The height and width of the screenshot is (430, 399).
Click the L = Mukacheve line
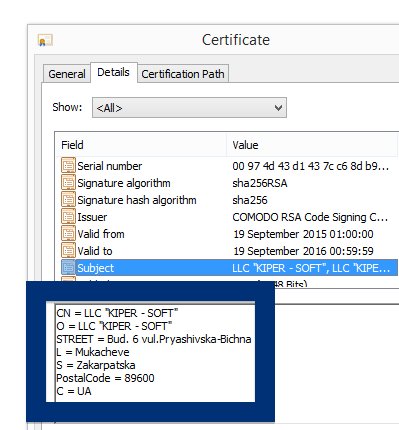[93, 352]
